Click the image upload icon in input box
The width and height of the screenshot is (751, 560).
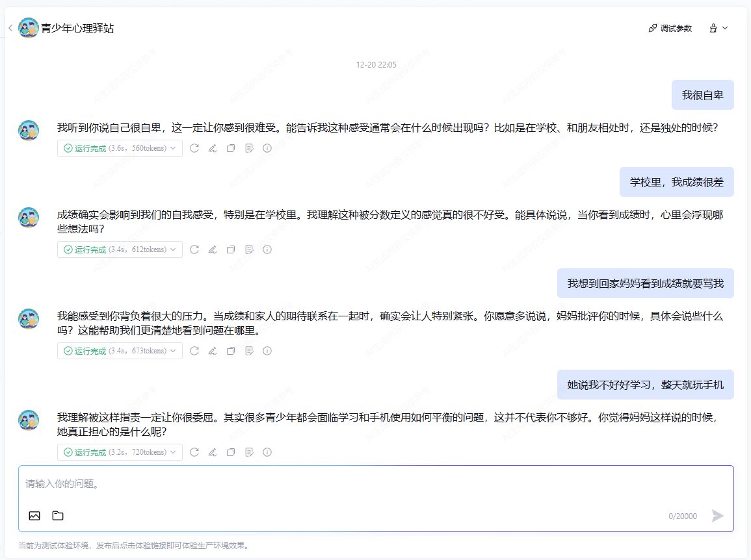pyautogui.click(x=34, y=516)
